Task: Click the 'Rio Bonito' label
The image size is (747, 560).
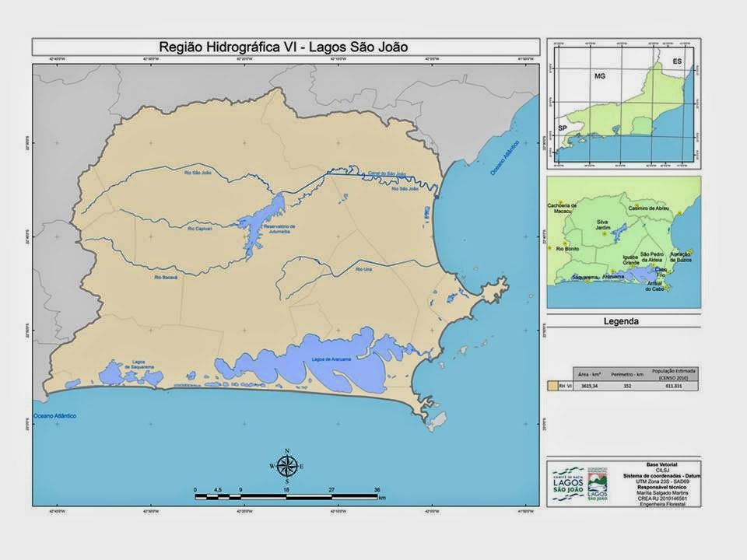Action: point(567,249)
